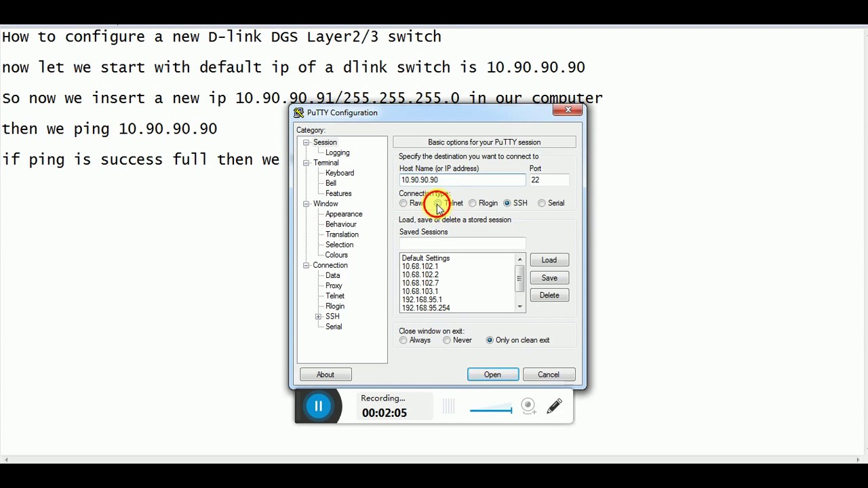Open the Connection category
868x488 pixels.
[x=330, y=265]
